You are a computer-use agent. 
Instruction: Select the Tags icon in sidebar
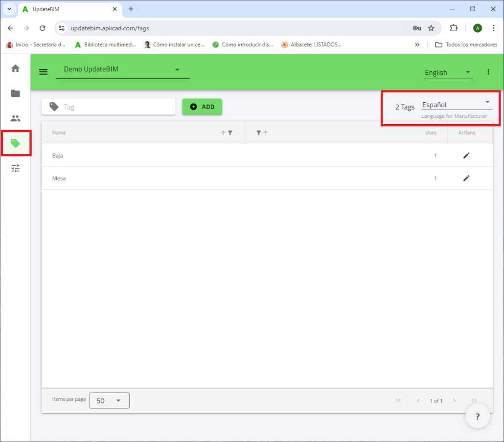coord(16,143)
